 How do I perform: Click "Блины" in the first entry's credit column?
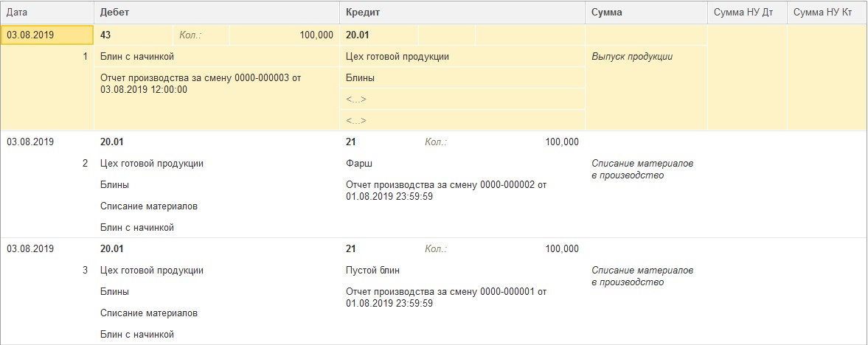click(360, 77)
